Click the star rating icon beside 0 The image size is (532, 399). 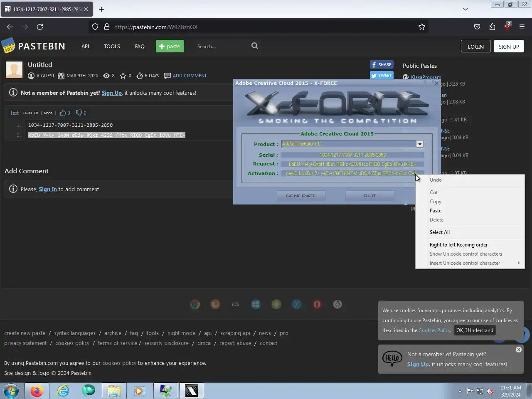(x=123, y=76)
